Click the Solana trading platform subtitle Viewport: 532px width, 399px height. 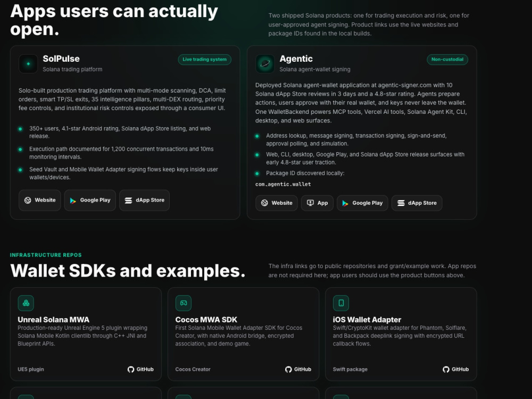72,69
